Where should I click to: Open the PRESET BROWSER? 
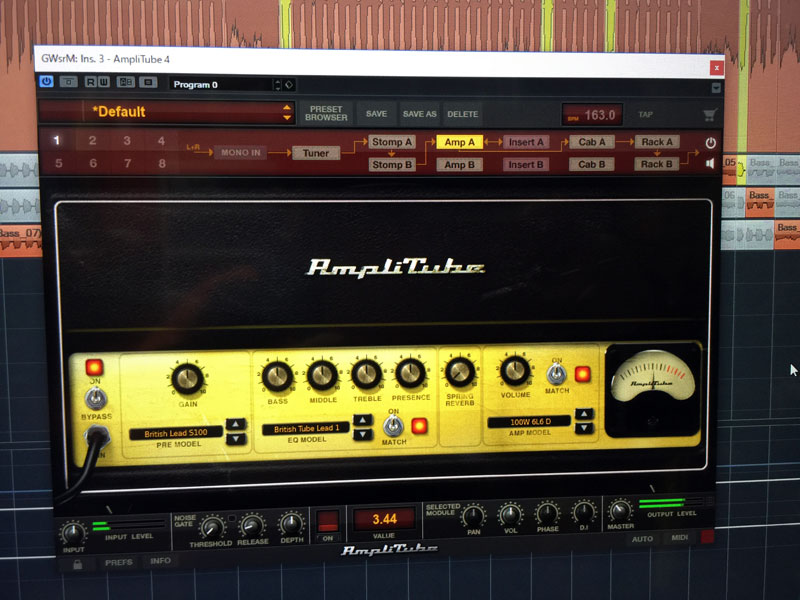(x=326, y=113)
